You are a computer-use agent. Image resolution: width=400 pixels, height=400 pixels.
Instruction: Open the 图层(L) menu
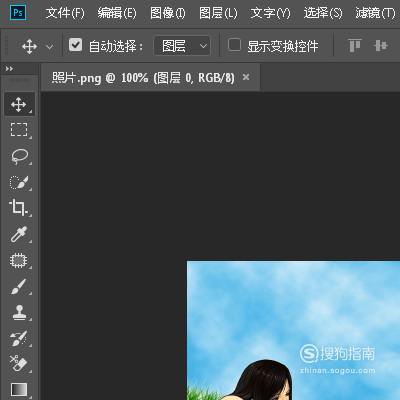click(218, 13)
